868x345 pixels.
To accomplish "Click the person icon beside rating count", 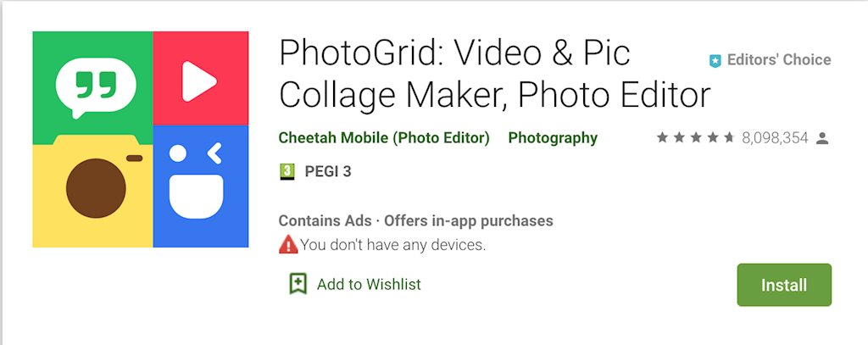I will coord(822,138).
